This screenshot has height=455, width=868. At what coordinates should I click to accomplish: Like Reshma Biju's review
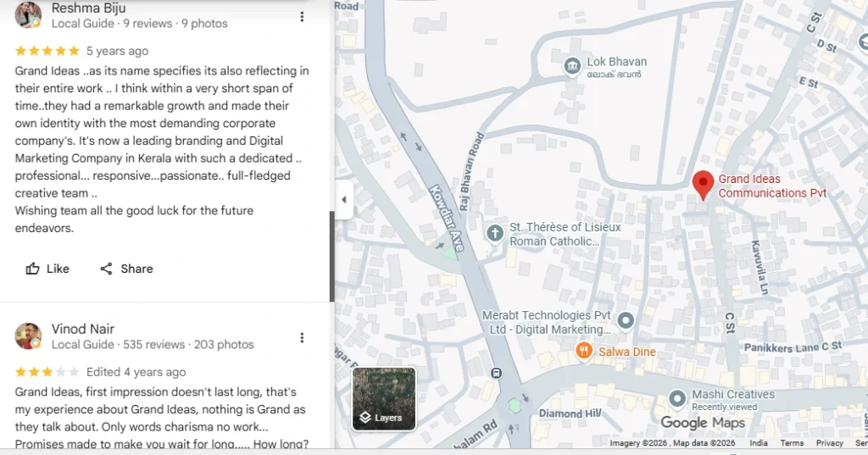click(47, 269)
